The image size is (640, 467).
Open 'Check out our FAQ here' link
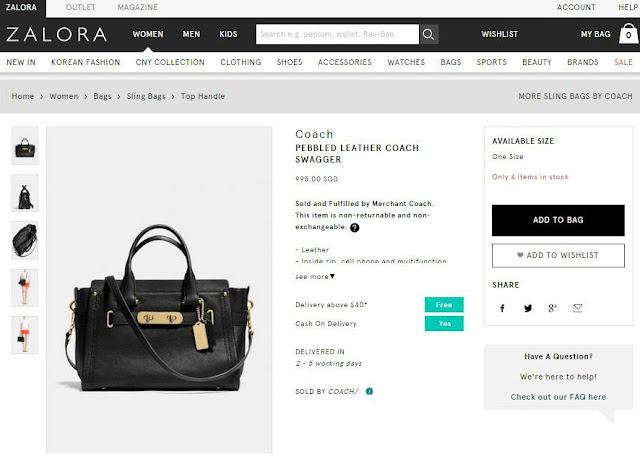(558, 397)
